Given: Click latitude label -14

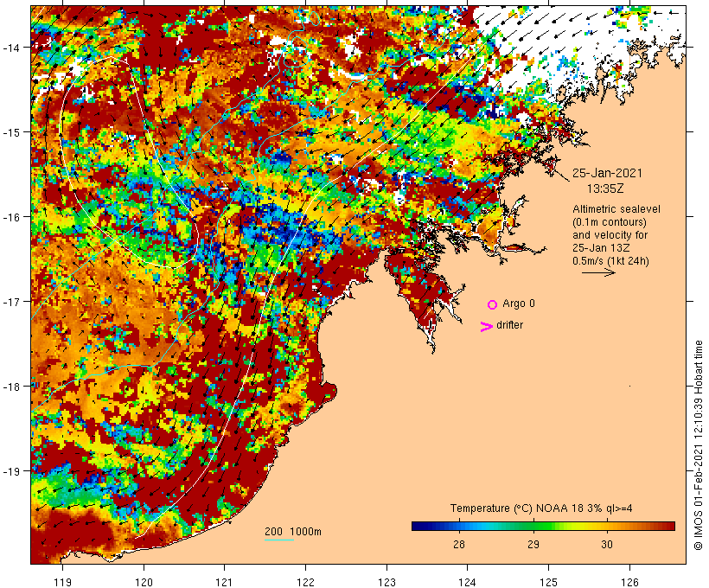Looking at the screenshot, I should 10,47.
